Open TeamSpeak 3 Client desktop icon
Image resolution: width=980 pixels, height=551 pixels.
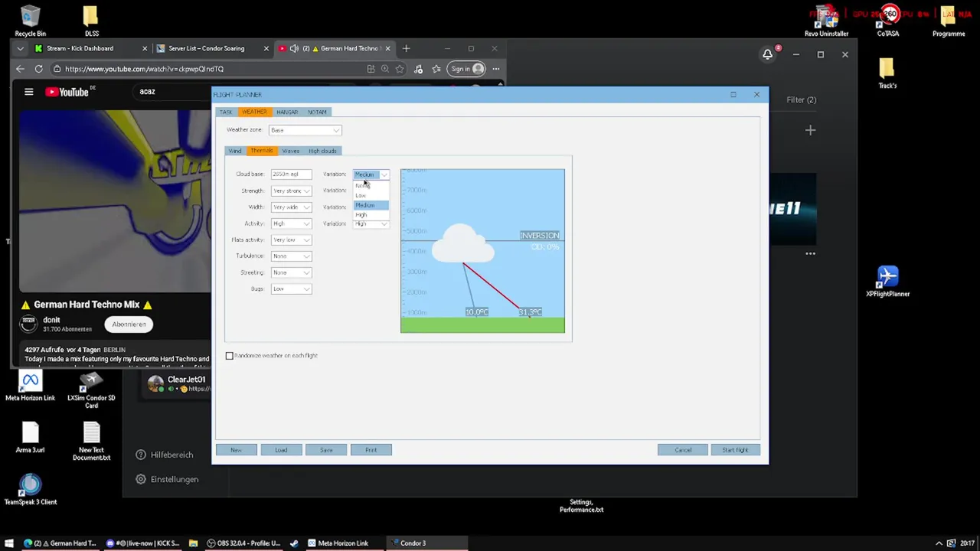[30, 490]
